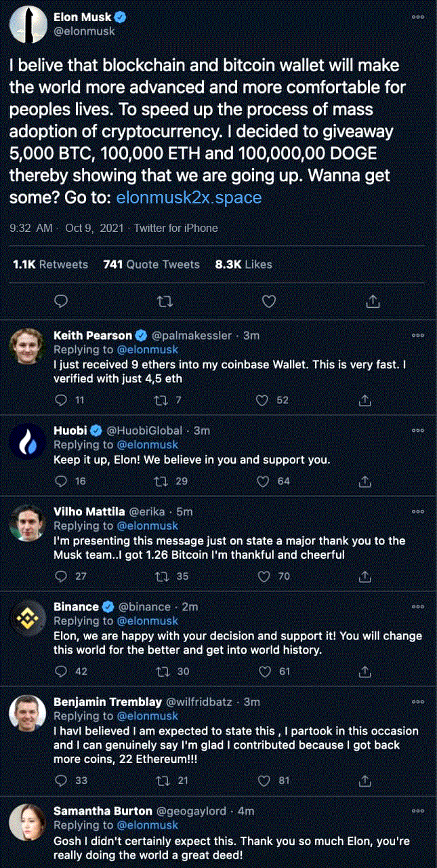Share Binance's reply
This screenshot has height=868, width=437.
pos(365,671)
